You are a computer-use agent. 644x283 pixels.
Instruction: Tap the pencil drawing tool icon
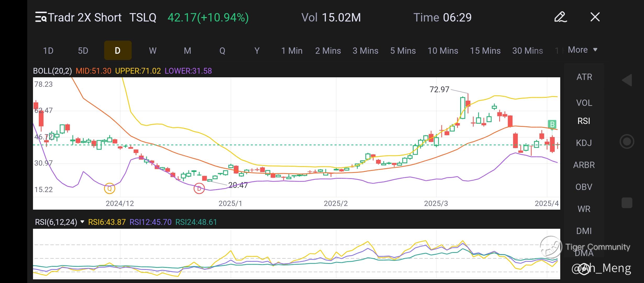[x=560, y=17]
